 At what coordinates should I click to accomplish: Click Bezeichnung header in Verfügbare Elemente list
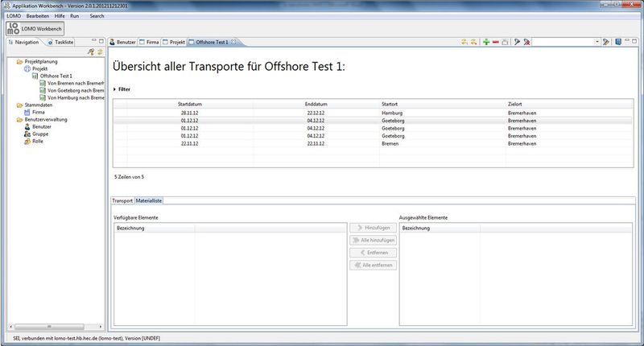click(154, 229)
